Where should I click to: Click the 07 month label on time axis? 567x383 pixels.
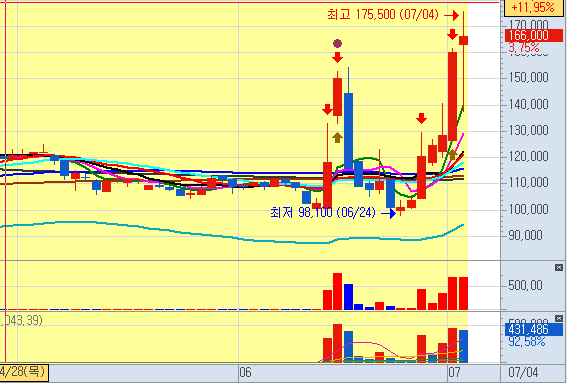[x=454, y=372]
